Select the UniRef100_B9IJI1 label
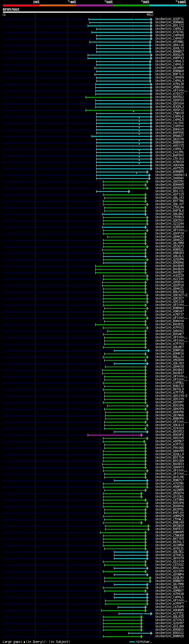189x644 pixels. (170, 191)
